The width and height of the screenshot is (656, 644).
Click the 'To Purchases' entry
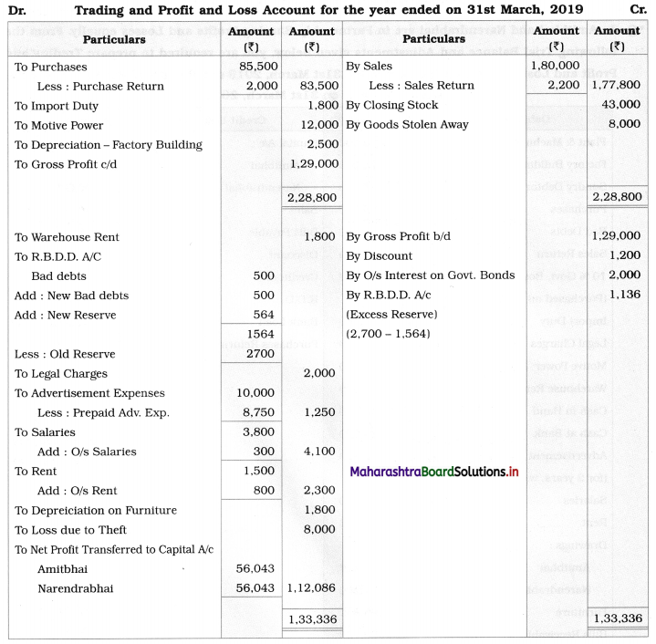point(50,67)
